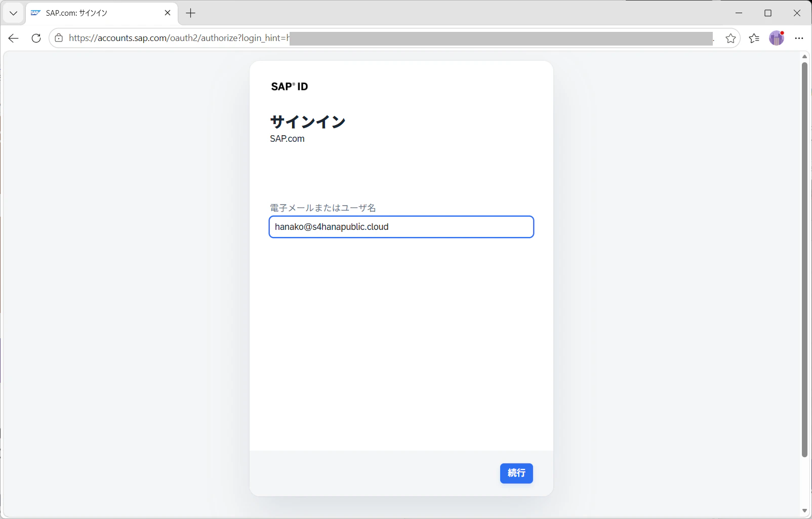Add this page to favorites with the star icon
Screen dimensions: 812x519
tap(730, 38)
